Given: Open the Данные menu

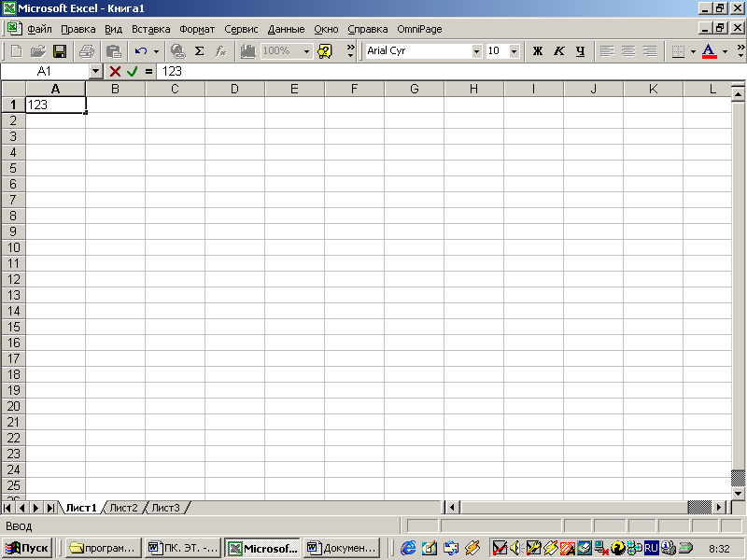Looking at the screenshot, I should pyautogui.click(x=286, y=29).
